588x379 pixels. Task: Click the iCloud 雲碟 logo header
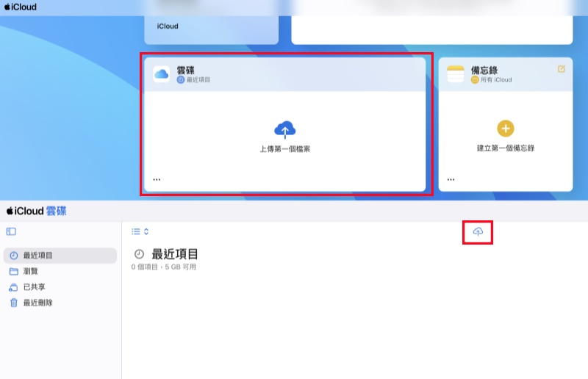36,211
